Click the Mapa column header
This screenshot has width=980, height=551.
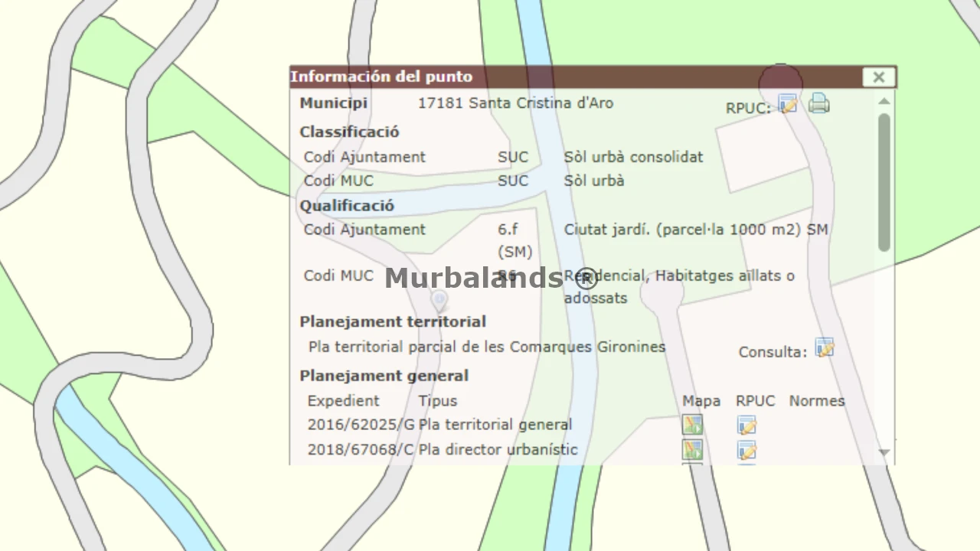[701, 401]
